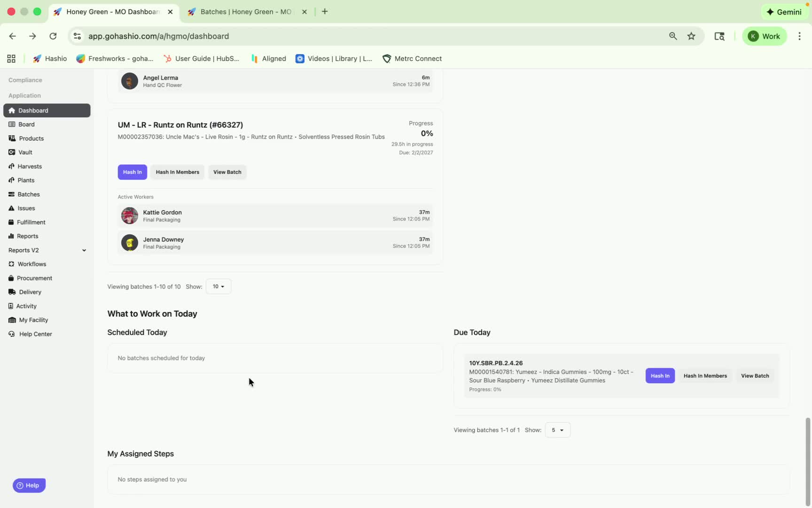Open Chrome three-dot menu

click(799, 36)
